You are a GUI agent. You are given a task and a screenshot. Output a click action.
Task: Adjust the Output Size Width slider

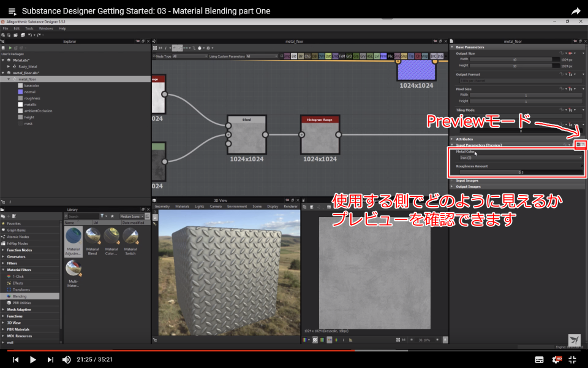[x=514, y=59]
